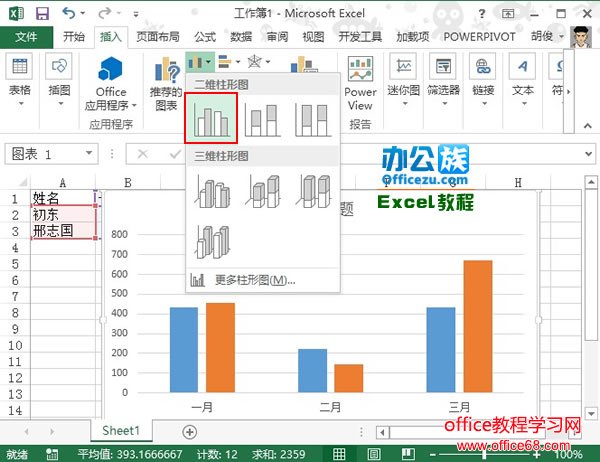Screen dimensions: 600x462
Task: Switch to the 视图 View tab
Action: click(313, 37)
